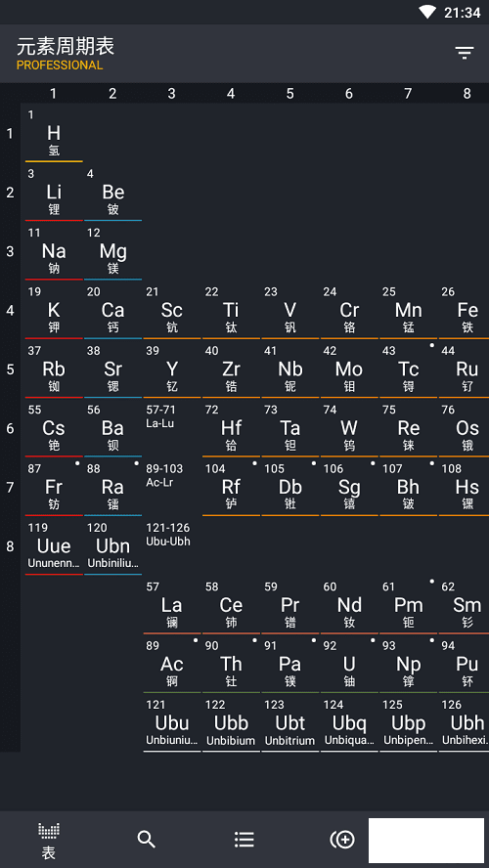
Task: Open the filter icon in the header
Action: coord(465,53)
